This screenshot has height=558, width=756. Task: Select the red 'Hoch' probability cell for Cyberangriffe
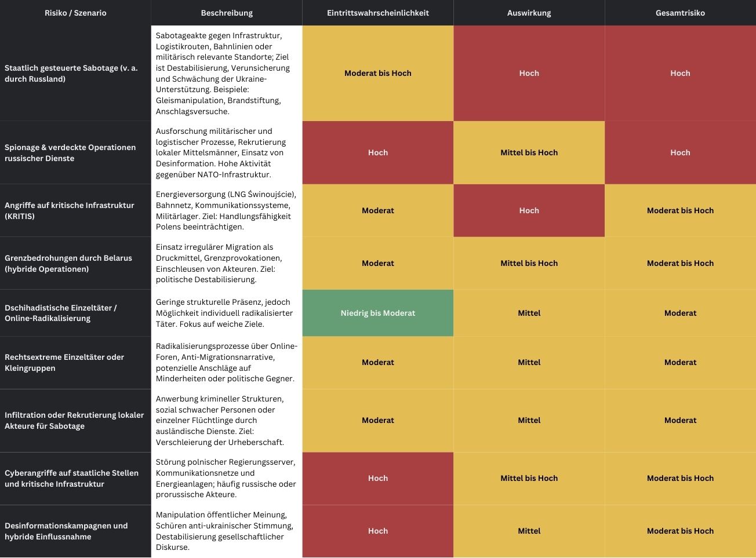(378, 478)
